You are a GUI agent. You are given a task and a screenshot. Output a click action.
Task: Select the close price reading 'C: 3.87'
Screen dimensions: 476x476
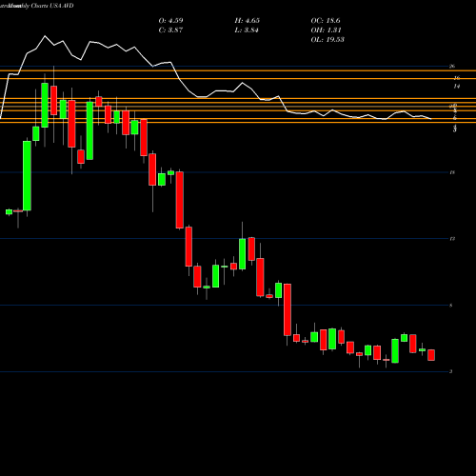pyautogui.click(x=170, y=30)
